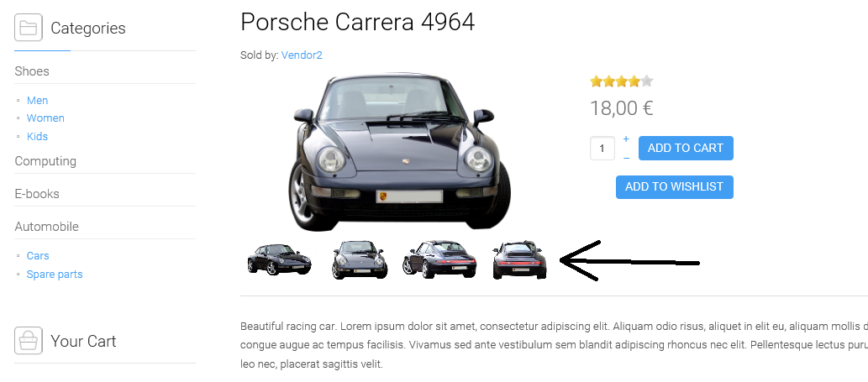Click the star rating icons
The width and height of the screenshot is (868, 382).
[x=622, y=81]
